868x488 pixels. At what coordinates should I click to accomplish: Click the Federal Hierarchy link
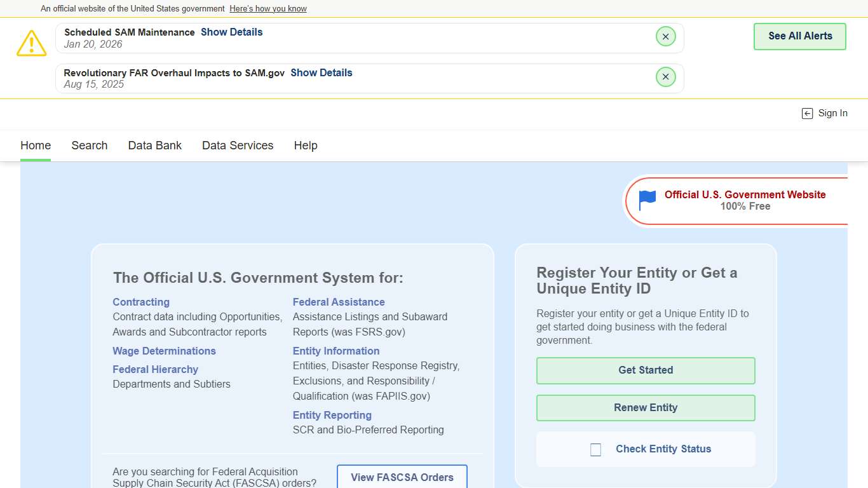point(155,369)
